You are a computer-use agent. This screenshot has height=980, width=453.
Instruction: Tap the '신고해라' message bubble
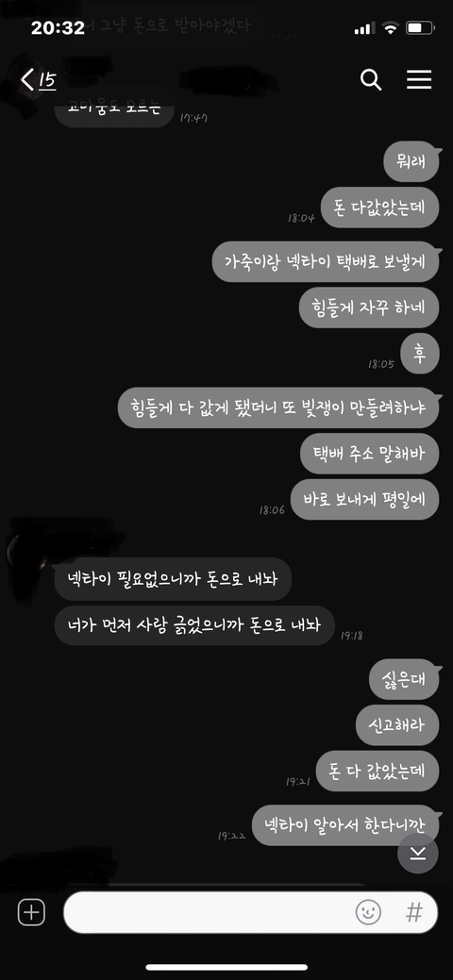click(x=398, y=725)
